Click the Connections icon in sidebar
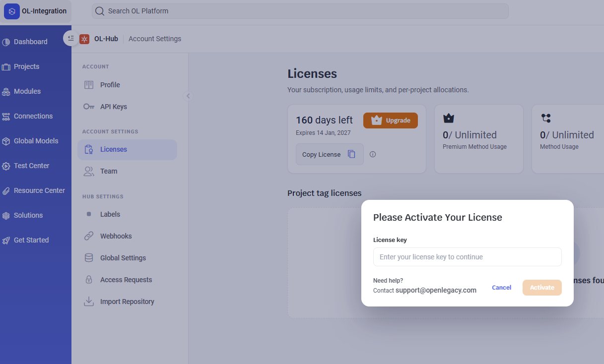This screenshot has height=364, width=604. click(6, 116)
